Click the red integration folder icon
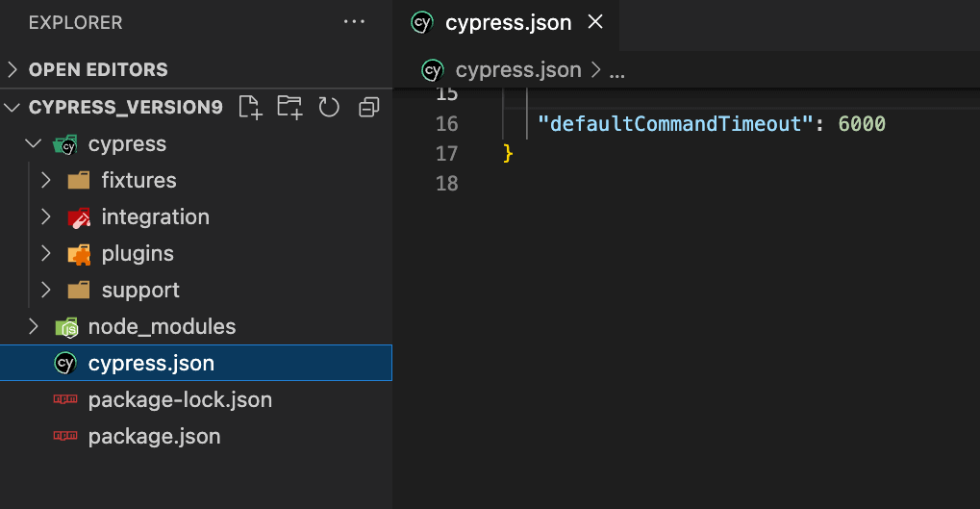 point(79,217)
